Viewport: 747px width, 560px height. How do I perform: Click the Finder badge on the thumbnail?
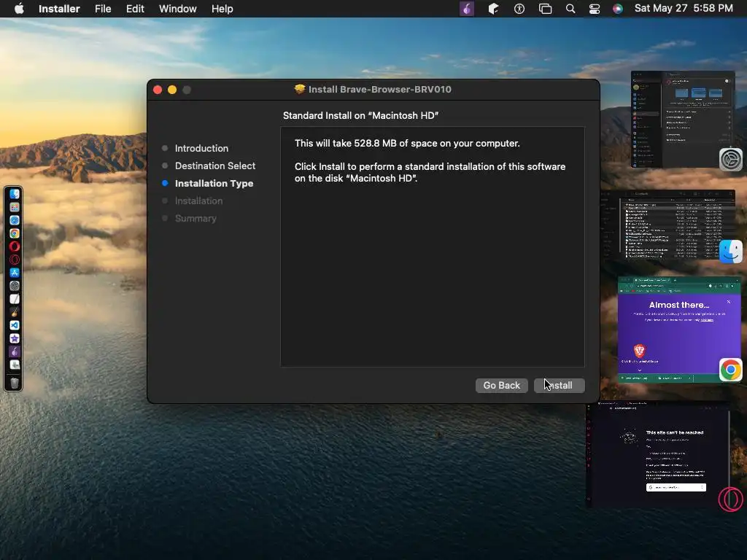(x=731, y=252)
